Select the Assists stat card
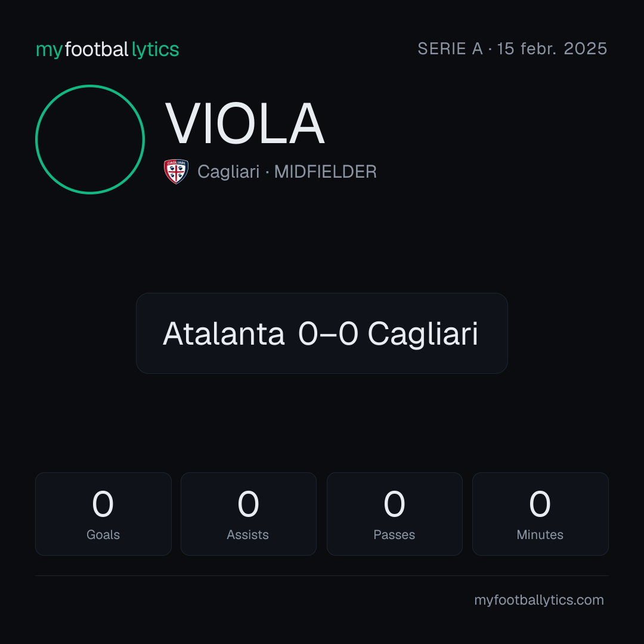Image resolution: width=644 pixels, height=644 pixels. click(x=249, y=514)
